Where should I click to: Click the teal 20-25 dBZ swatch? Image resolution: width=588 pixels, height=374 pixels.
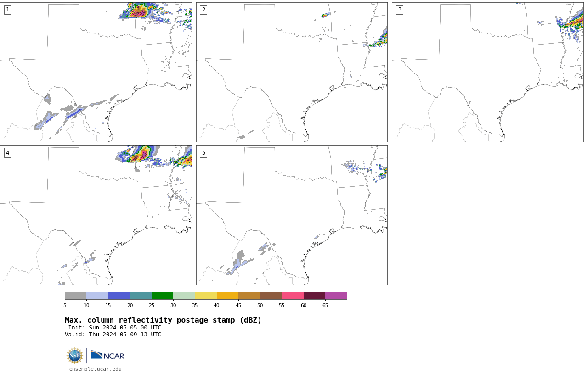click(141, 296)
